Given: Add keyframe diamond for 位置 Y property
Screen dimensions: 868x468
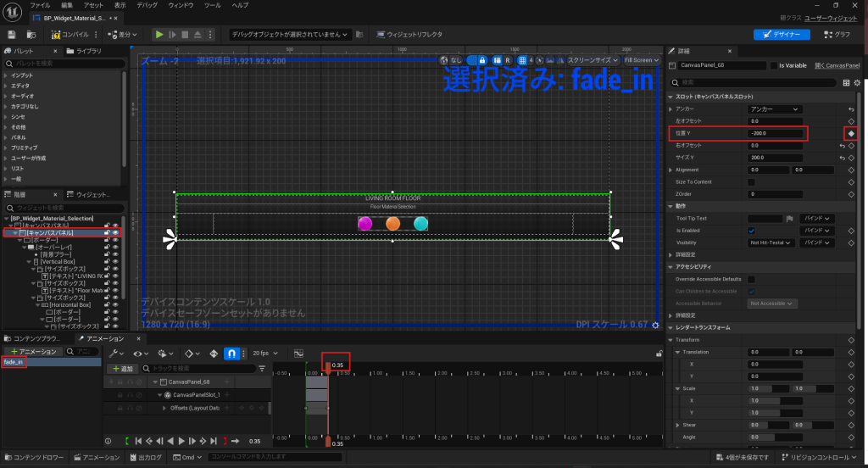Looking at the screenshot, I should (x=851, y=133).
